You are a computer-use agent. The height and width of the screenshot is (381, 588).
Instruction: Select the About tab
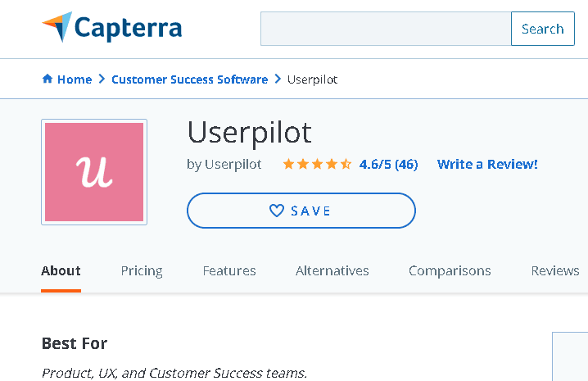(61, 270)
